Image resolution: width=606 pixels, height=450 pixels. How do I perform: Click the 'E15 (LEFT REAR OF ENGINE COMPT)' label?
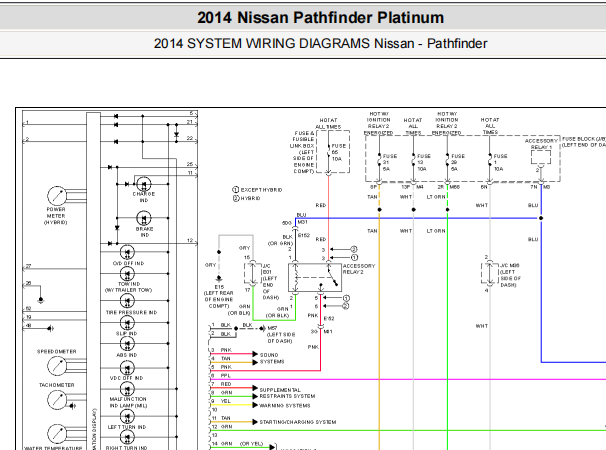point(219,297)
